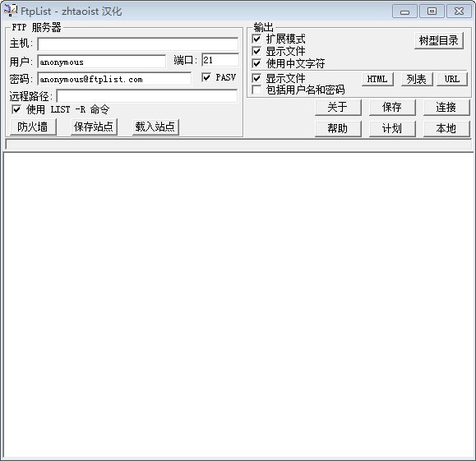Image resolution: width=476 pixels, height=461 pixels.
Task: Click the 端口 port field showing 21
Action: point(220,60)
